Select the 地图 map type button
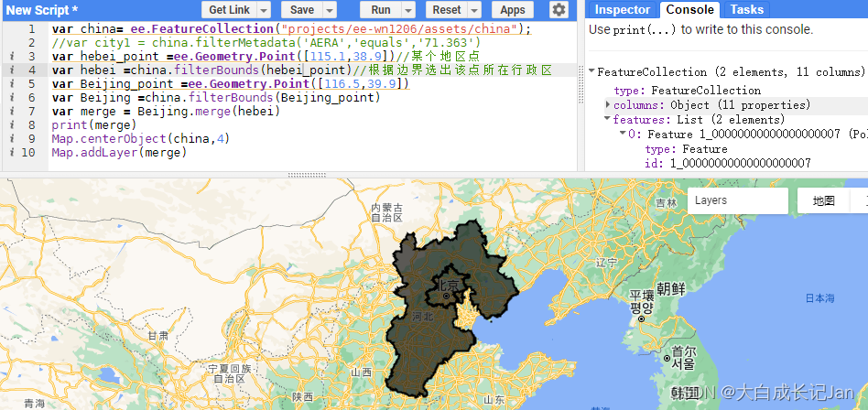The image size is (868, 410). click(824, 200)
